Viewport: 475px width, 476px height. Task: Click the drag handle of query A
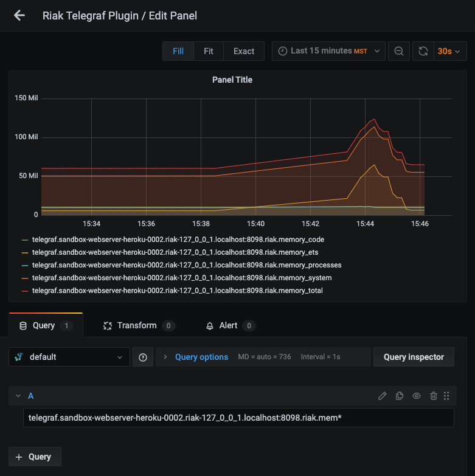click(446, 396)
